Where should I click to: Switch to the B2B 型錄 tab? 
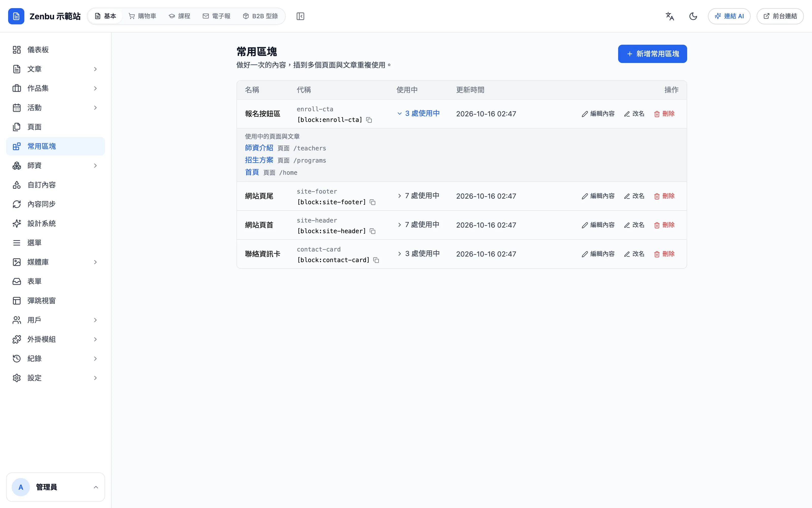(260, 16)
